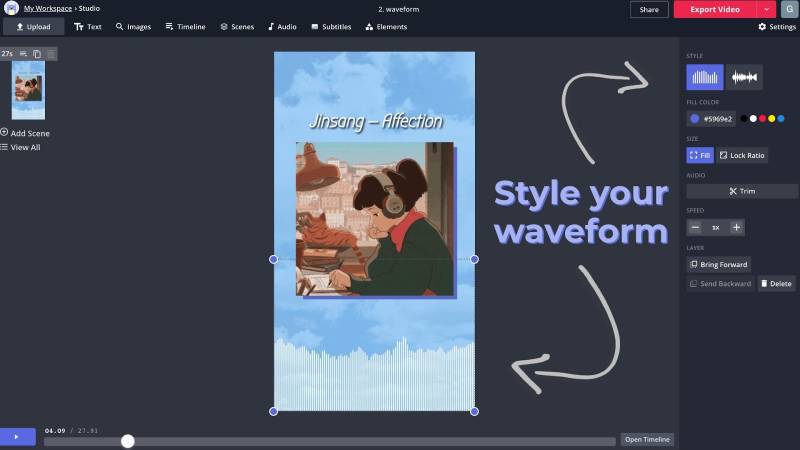This screenshot has width=800, height=450.
Task: Choose the blue fill color swatch
Action: [x=781, y=118]
